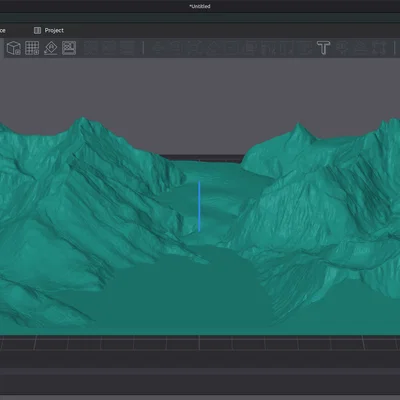Click the build plate grid below model
This screenshot has height=400, width=400.
click(x=200, y=343)
